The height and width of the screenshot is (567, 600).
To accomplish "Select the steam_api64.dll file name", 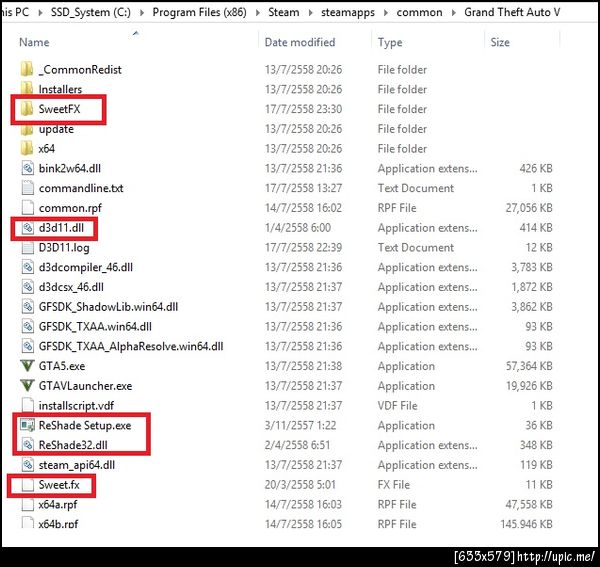I will 77,465.
